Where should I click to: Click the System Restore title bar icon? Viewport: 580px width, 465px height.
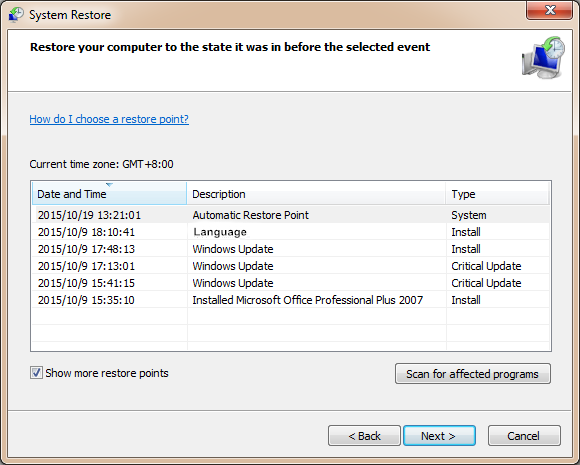(16, 14)
